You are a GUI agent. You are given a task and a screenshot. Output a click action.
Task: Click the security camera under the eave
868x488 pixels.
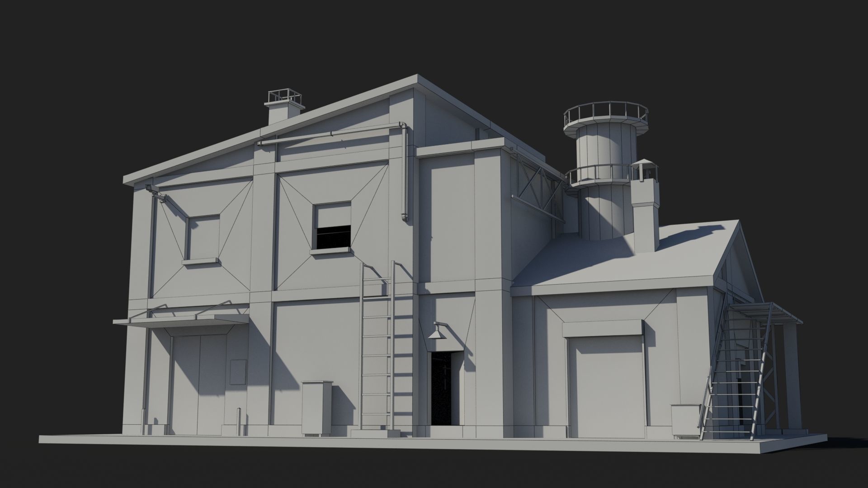click(x=152, y=189)
